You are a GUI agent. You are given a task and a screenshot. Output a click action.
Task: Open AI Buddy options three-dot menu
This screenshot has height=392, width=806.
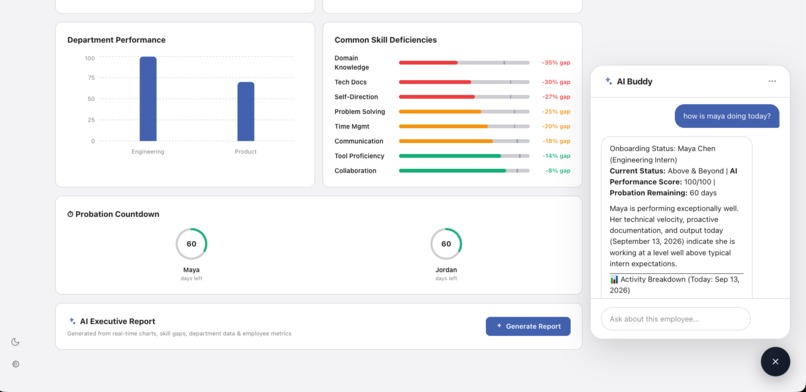tap(772, 81)
